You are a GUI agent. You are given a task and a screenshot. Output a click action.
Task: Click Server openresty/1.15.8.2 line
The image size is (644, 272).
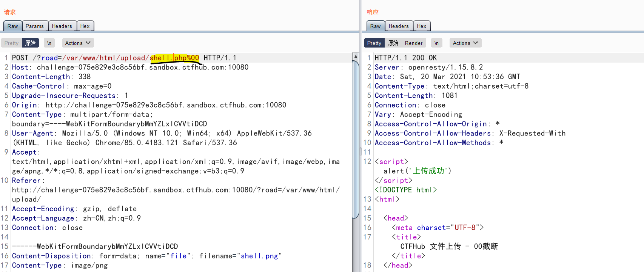point(429,67)
